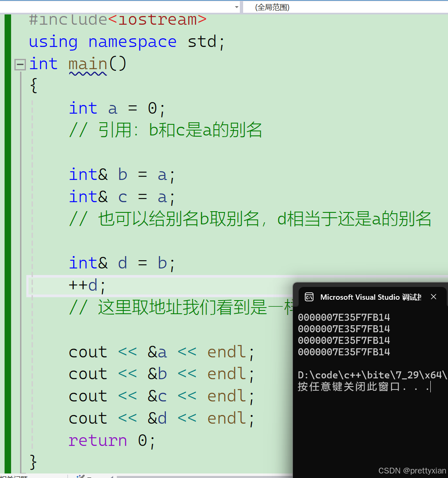Collapse the main function code block
The height and width of the screenshot is (478, 448).
pyautogui.click(x=20, y=64)
